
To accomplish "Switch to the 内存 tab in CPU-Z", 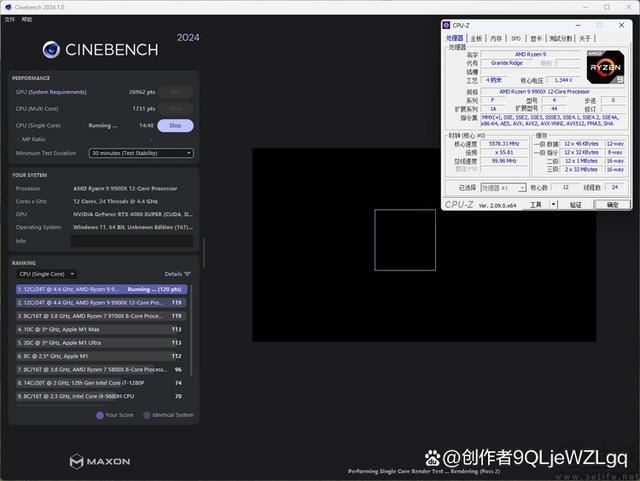I will coord(496,38).
